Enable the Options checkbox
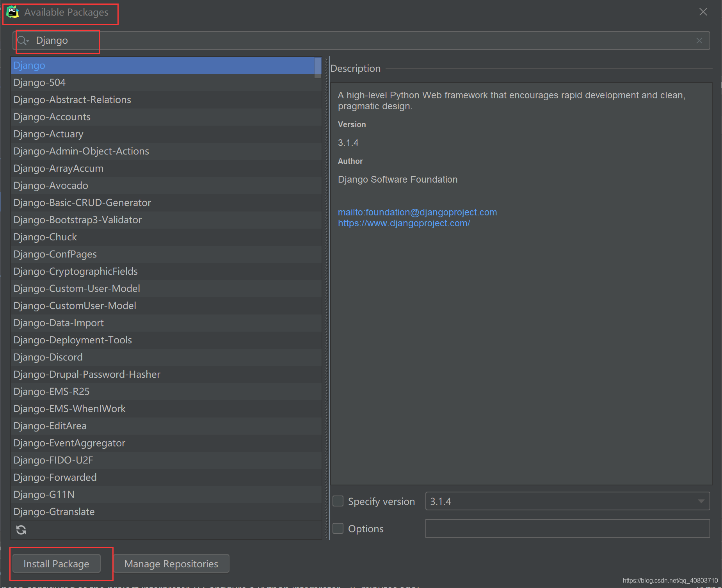Viewport: 722px width, 588px height. (337, 528)
